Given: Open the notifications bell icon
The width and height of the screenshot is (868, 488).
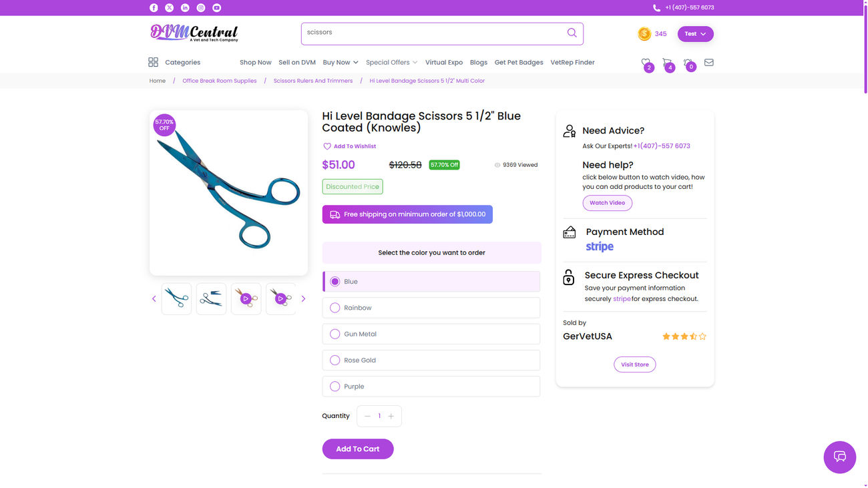Looking at the screenshot, I should pyautogui.click(x=688, y=63).
